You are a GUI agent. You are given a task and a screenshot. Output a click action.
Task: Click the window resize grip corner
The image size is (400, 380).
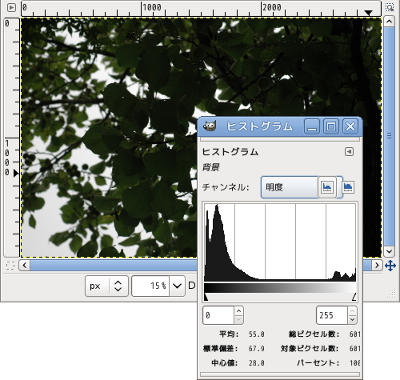pyautogui.click(x=391, y=294)
